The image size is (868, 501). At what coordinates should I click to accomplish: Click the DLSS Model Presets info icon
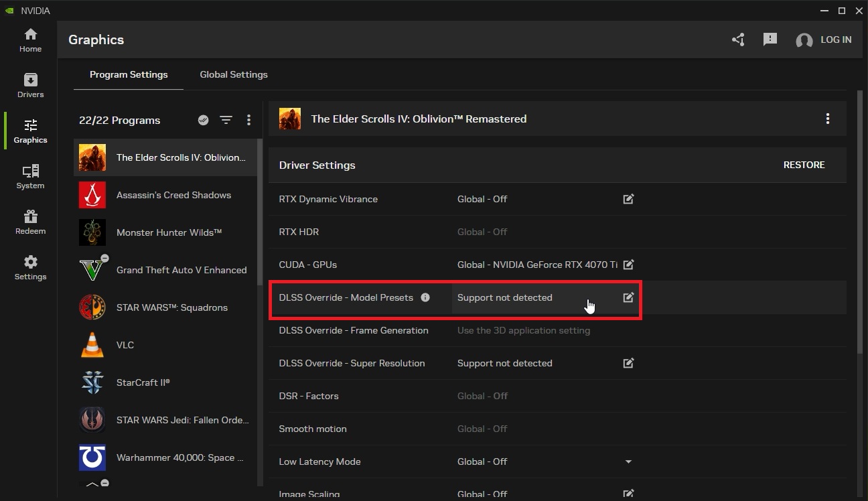click(x=425, y=297)
